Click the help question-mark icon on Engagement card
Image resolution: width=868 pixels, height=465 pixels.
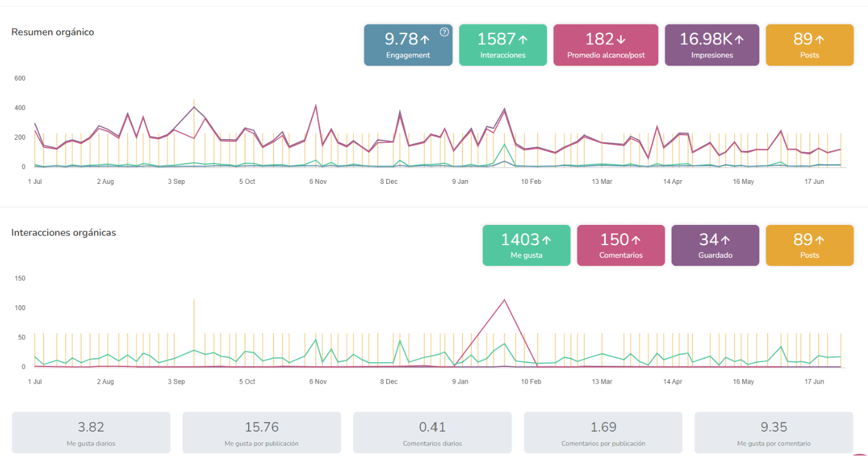coord(444,32)
